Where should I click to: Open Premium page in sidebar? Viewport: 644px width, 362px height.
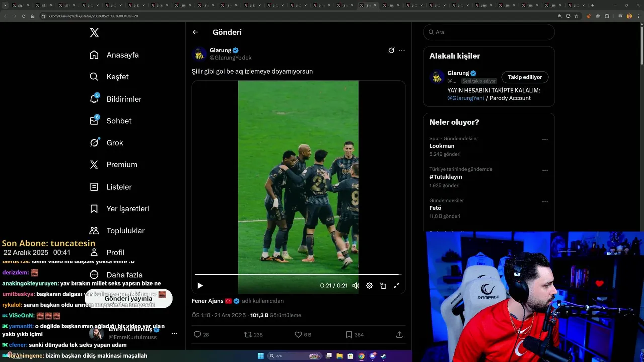(x=113, y=165)
